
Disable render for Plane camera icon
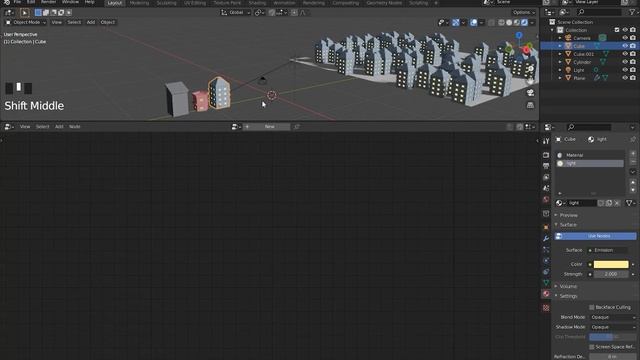tap(633, 78)
